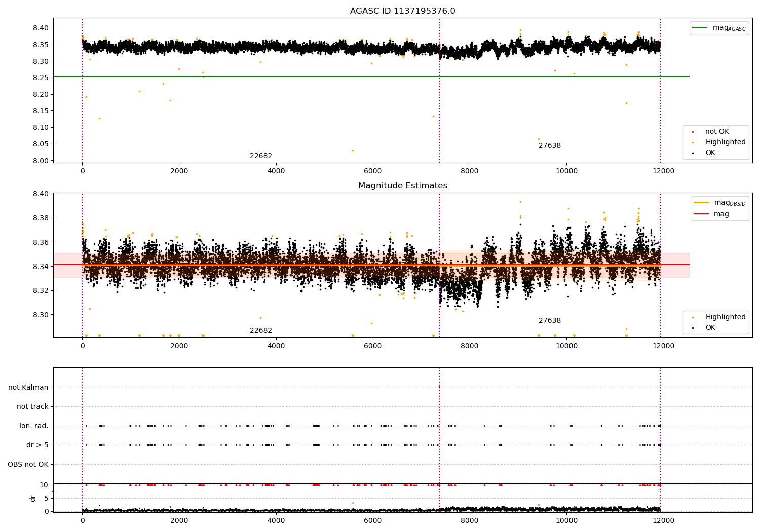
Task: Click the green mag AGASC horizontal line in top plot
Action: [371, 77]
